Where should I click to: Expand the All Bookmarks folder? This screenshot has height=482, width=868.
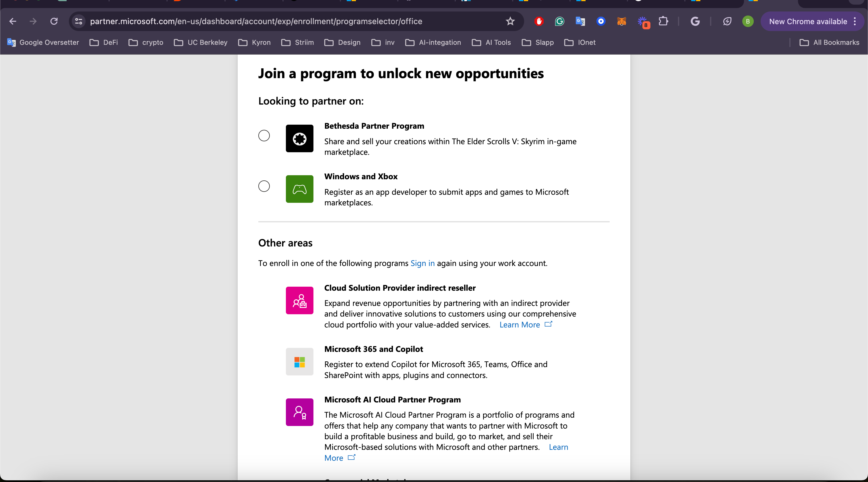tap(829, 43)
